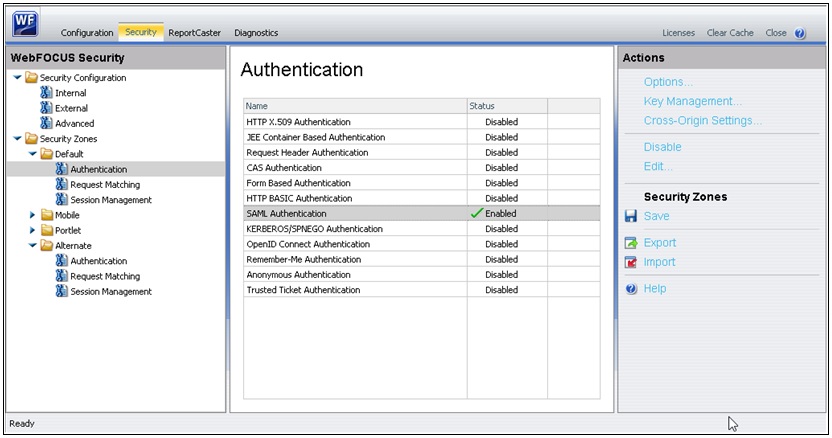Click the Help link in Actions

coord(655,289)
